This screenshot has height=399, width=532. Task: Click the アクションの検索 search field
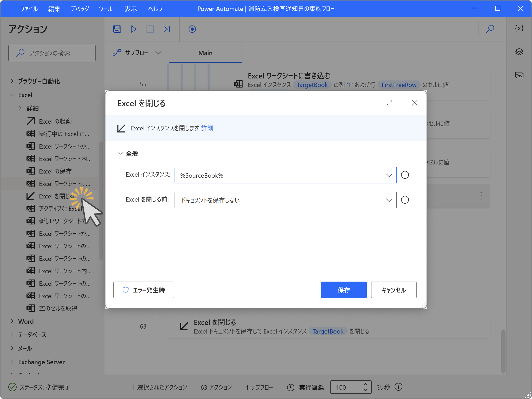[52, 53]
